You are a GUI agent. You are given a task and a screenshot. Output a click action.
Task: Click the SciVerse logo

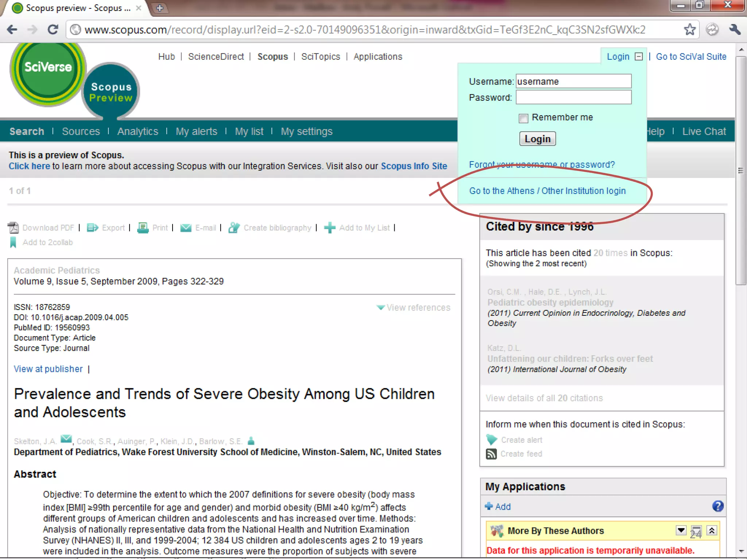pyautogui.click(x=48, y=72)
